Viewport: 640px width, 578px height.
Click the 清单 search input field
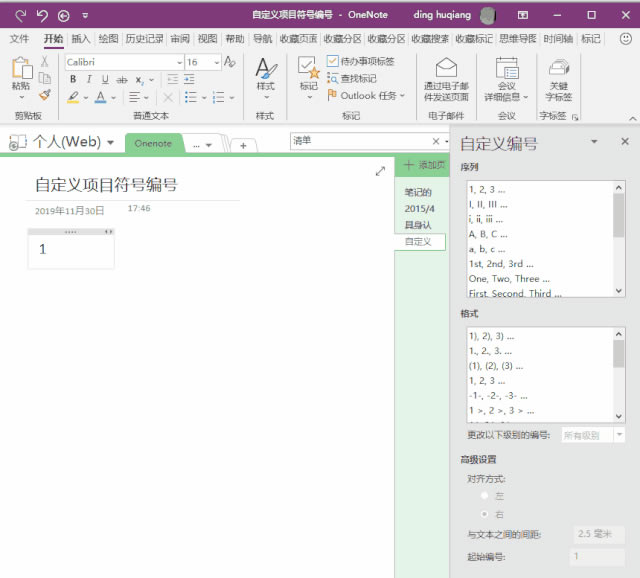[x=361, y=141]
